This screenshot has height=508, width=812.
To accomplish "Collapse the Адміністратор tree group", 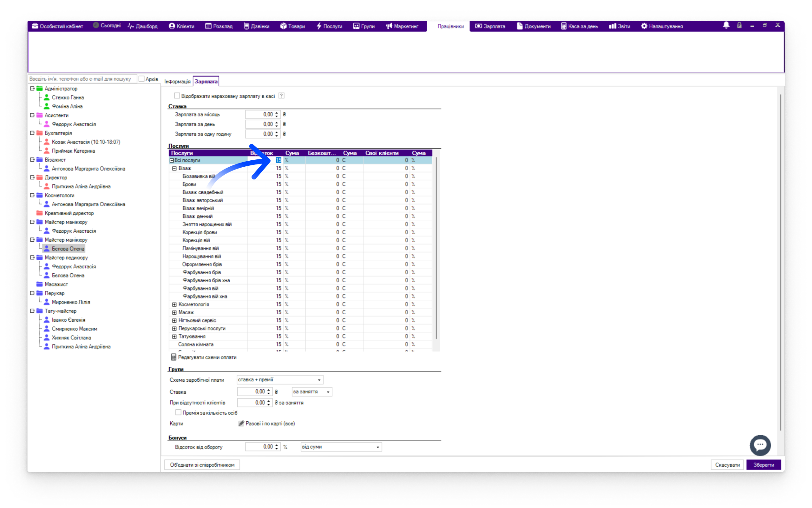I will coord(32,88).
